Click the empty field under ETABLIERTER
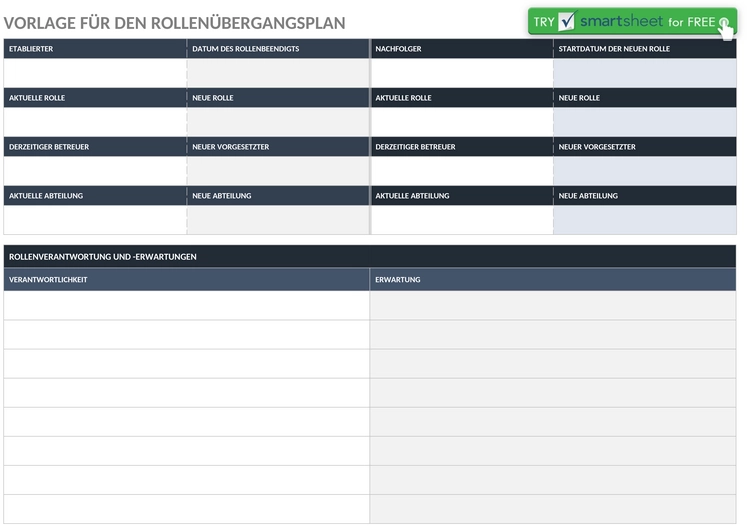The height and width of the screenshot is (526, 747). [95, 73]
